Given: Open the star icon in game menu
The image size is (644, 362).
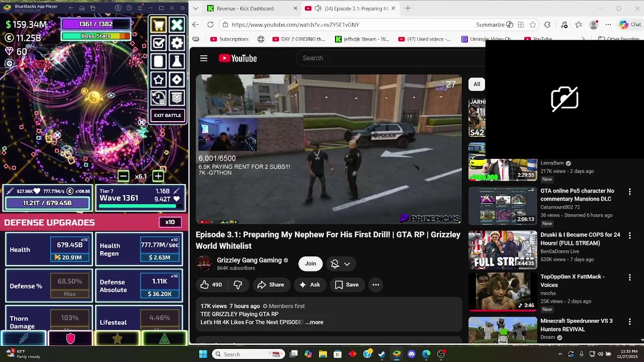Looking at the screenshot, I should click(158, 79).
